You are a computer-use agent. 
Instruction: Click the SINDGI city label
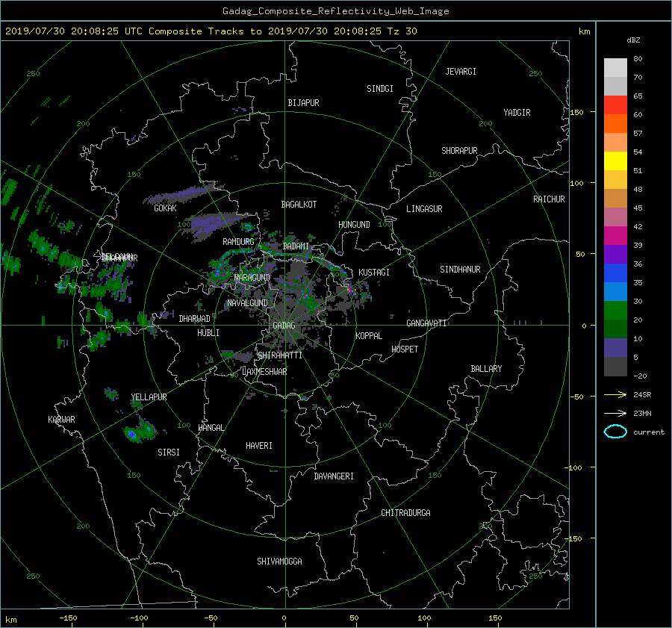coord(380,89)
